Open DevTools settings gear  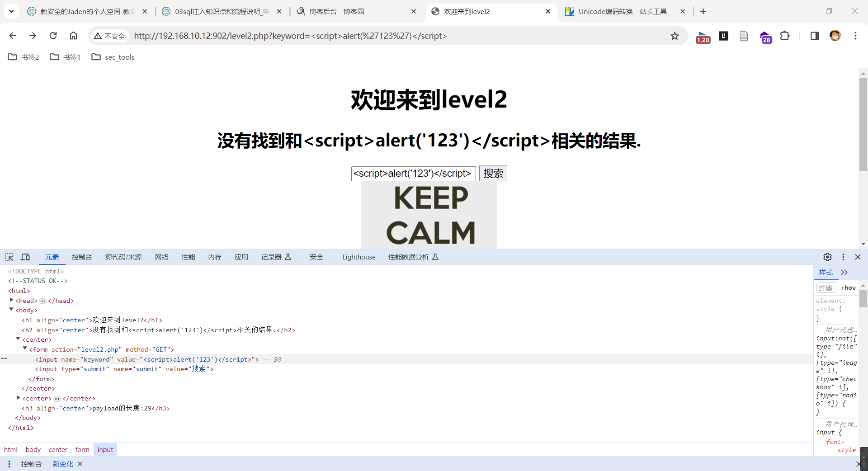pyautogui.click(x=827, y=257)
